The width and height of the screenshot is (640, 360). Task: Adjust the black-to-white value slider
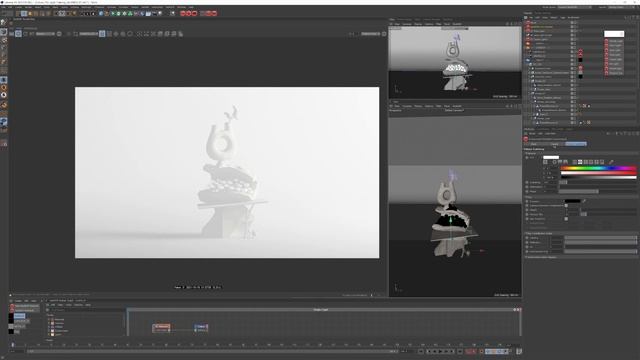[598, 177]
